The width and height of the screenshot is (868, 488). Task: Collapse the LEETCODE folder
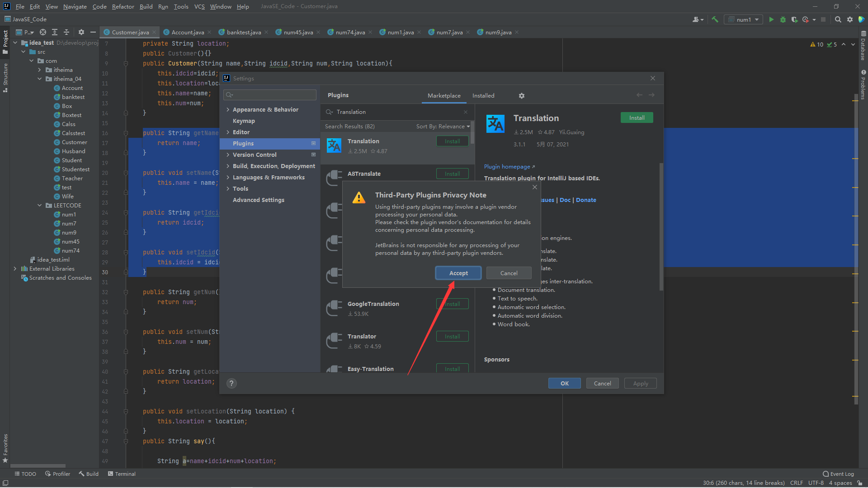(x=40, y=205)
